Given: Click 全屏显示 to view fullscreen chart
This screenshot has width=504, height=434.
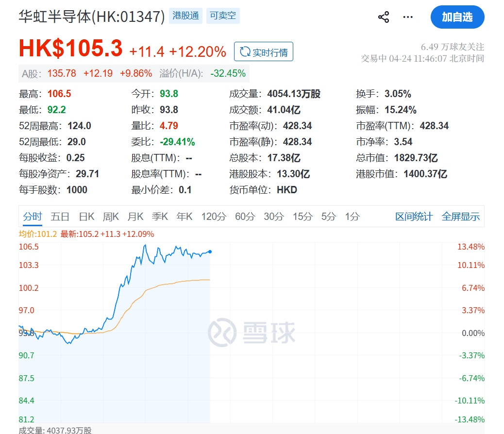Looking at the screenshot, I should tap(460, 217).
